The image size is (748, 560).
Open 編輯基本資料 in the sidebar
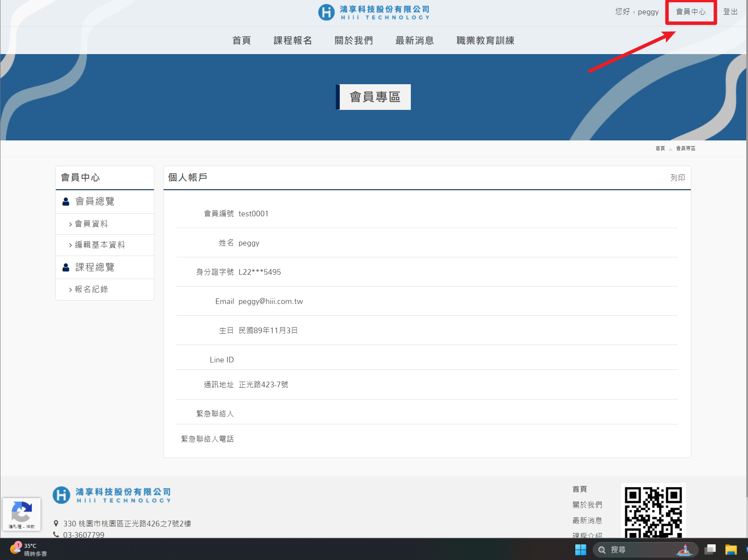point(99,245)
